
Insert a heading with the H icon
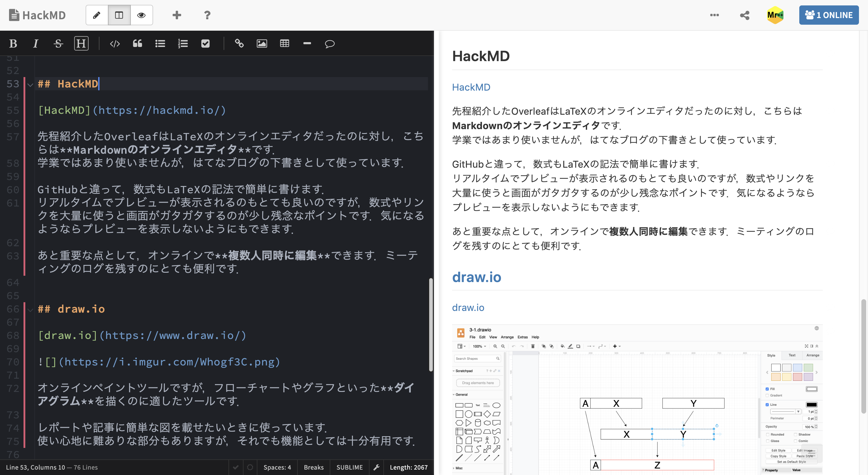81,43
